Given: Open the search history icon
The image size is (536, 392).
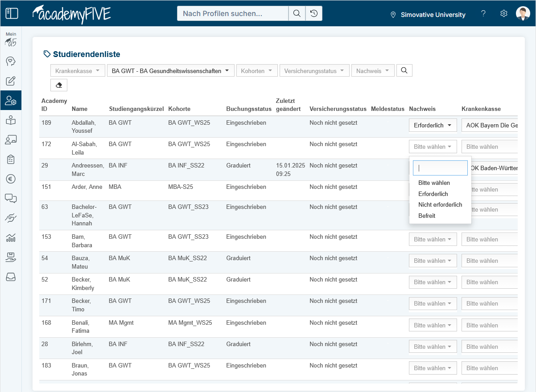Looking at the screenshot, I should (x=314, y=13).
